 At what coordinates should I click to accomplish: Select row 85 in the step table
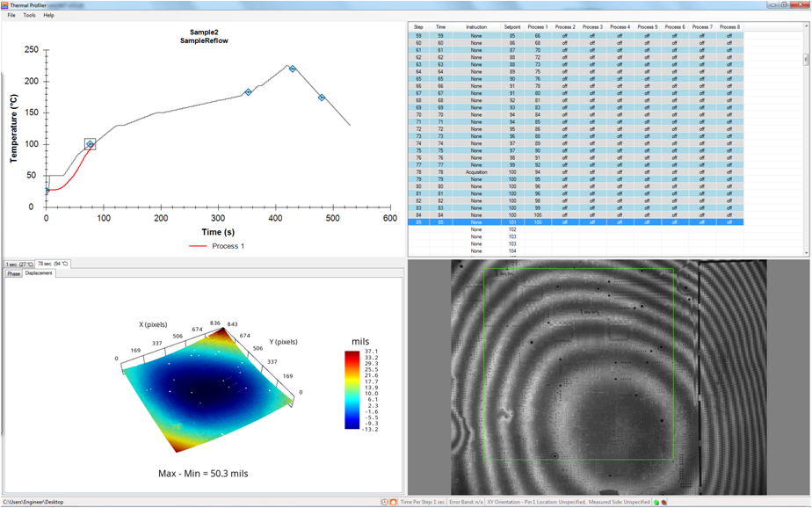tap(527, 221)
